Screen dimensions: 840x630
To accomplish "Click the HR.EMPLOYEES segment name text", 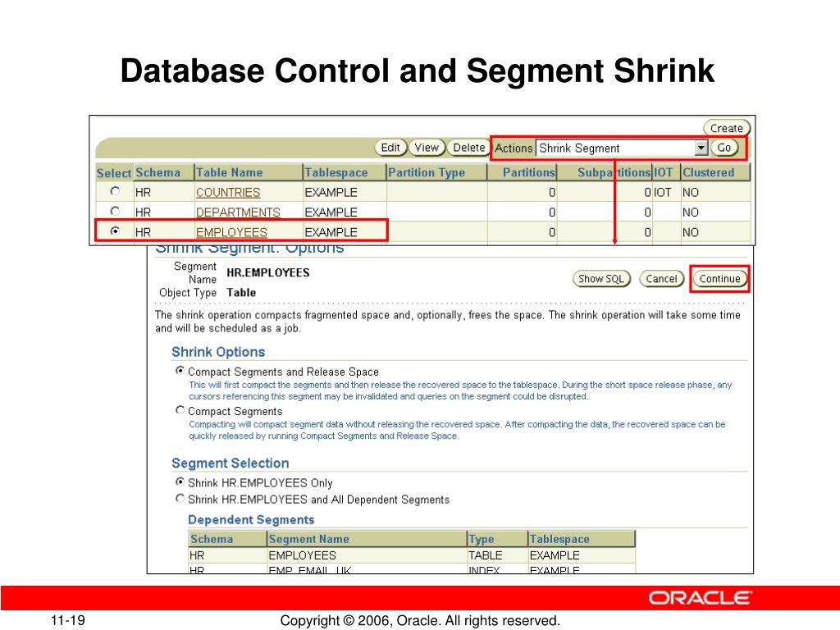I will [268, 272].
